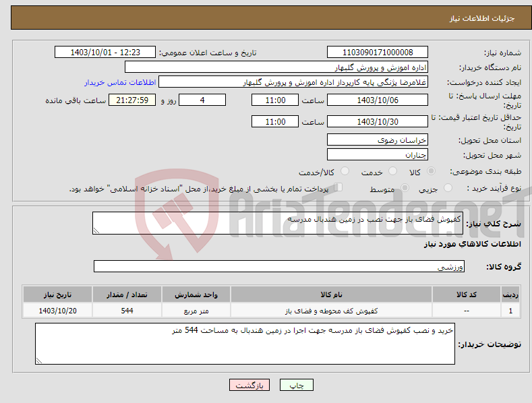Click the بازگشت back button

point(249,385)
